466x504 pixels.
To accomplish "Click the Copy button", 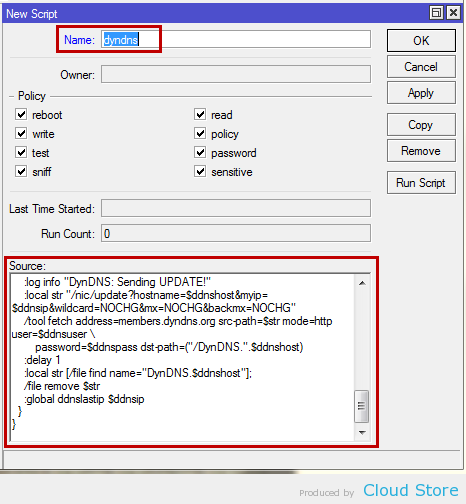I will [x=421, y=125].
